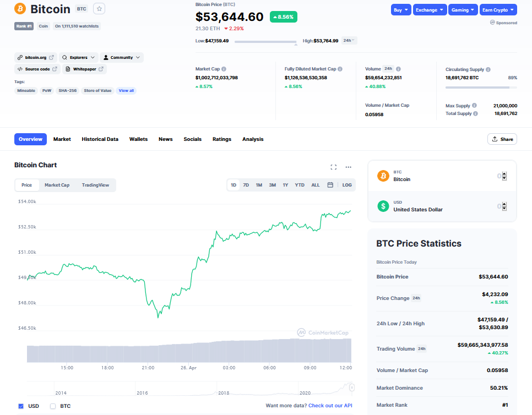This screenshot has height=415, width=532.
Task: Click the external link icon on bitcoin.org
Action: click(x=51, y=57)
